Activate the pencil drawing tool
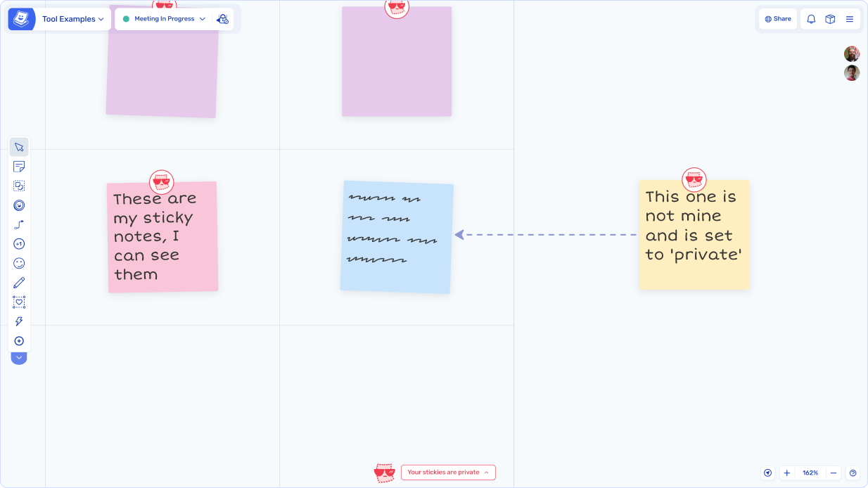 (x=19, y=283)
